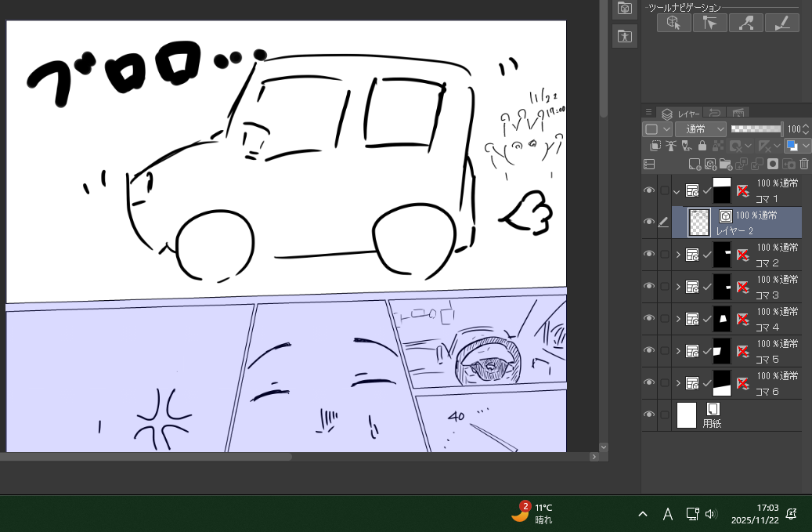Image resolution: width=812 pixels, height=532 pixels.
Task: Open the 通常 blending mode dropdown
Action: coord(701,128)
